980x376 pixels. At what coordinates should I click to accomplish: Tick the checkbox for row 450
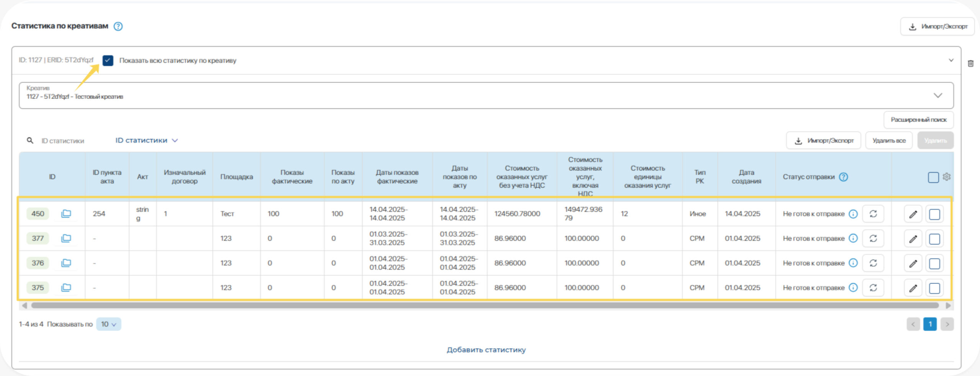pyautogui.click(x=934, y=214)
